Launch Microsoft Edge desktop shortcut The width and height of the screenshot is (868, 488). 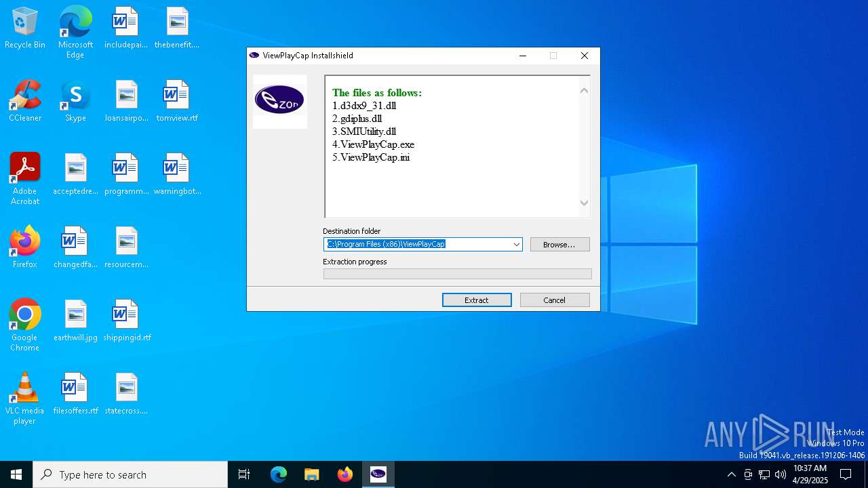tap(75, 33)
